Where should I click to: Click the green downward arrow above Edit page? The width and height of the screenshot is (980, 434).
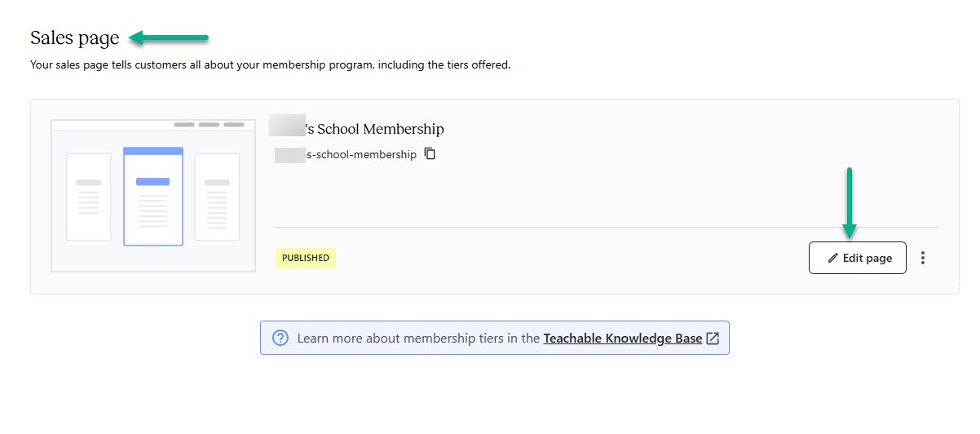850,203
